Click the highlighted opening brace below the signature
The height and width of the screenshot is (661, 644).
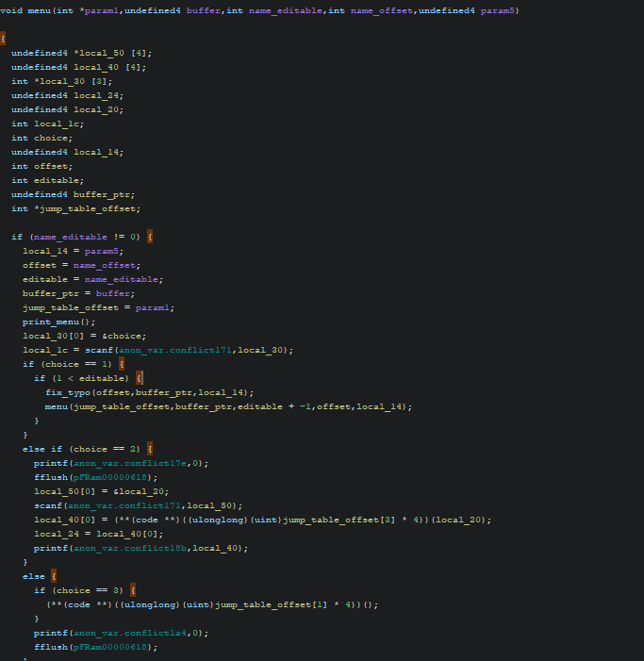(3, 38)
